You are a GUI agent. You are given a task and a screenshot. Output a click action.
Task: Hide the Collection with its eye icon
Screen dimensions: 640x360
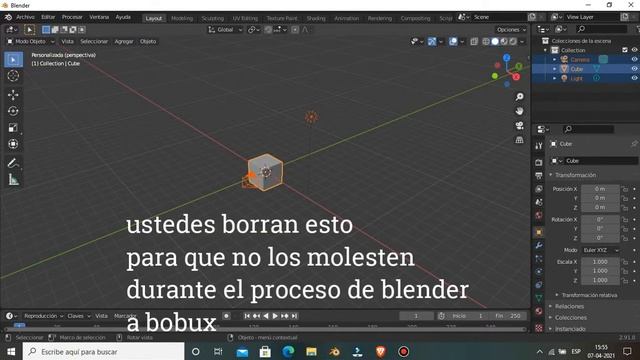pyautogui.click(x=634, y=50)
